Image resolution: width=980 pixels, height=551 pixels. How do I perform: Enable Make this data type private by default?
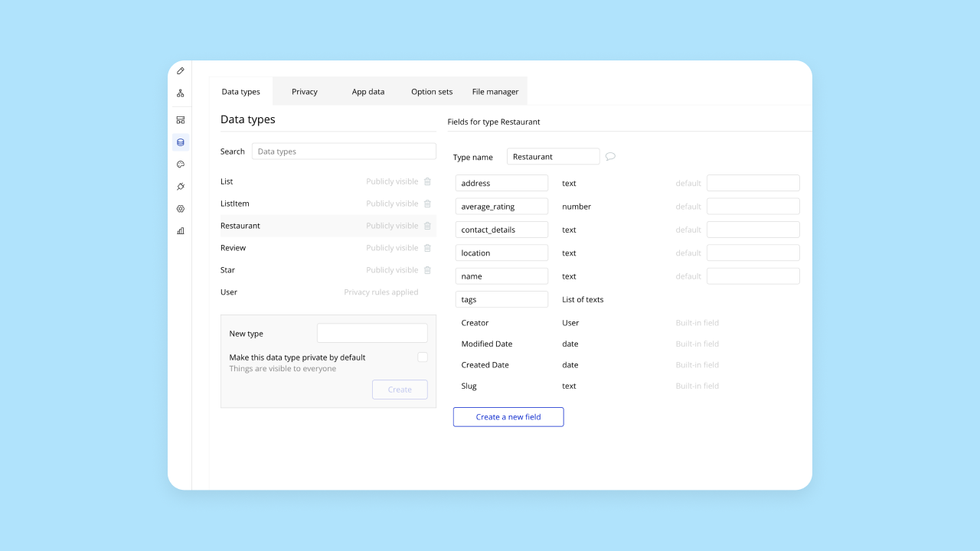tap(422, 357)
